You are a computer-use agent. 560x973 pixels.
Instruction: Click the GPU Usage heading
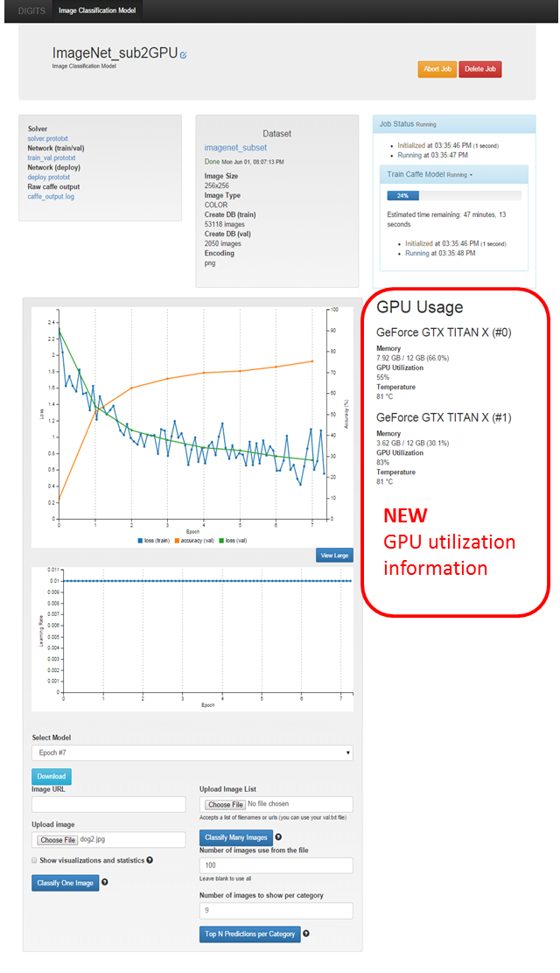coord(420,307)
